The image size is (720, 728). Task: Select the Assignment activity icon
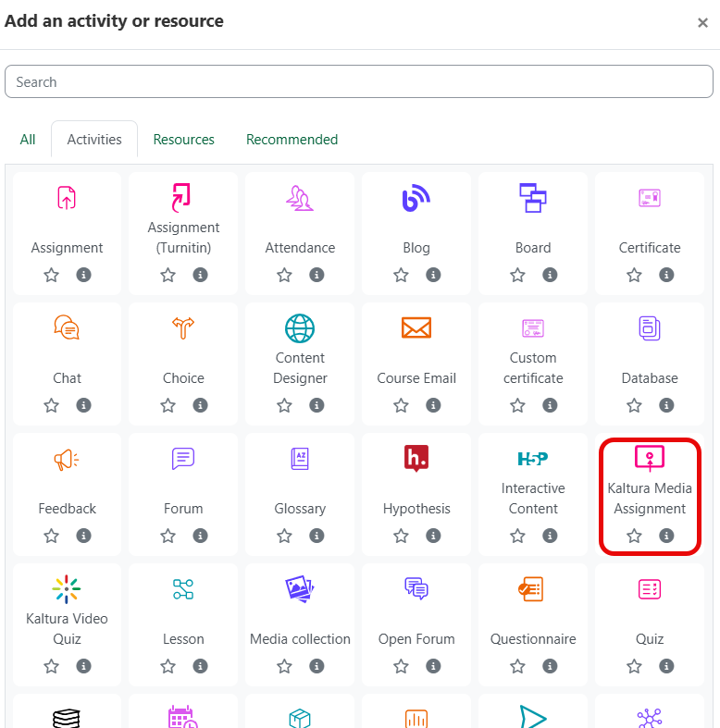click(67, 198)
